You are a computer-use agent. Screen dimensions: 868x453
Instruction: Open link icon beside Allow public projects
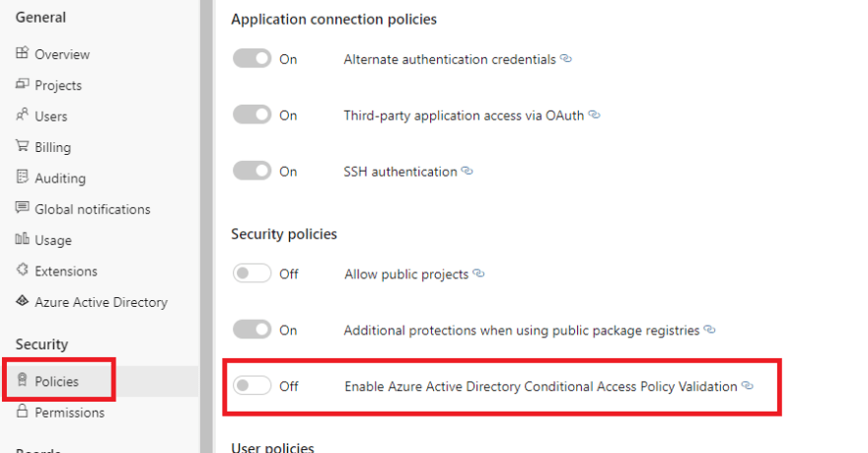pos(478,273)
